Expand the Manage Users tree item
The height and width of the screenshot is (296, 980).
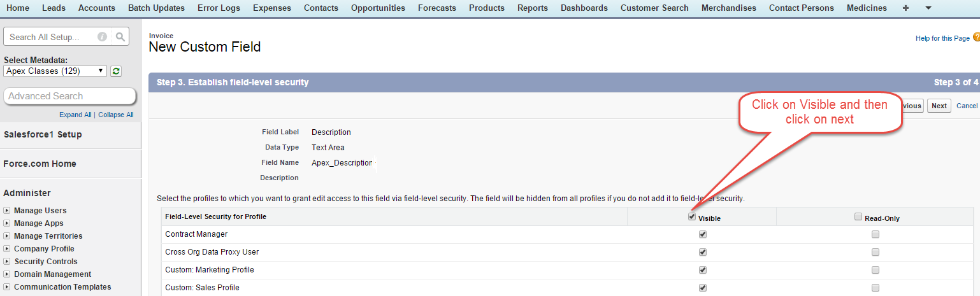pos(7,211)
